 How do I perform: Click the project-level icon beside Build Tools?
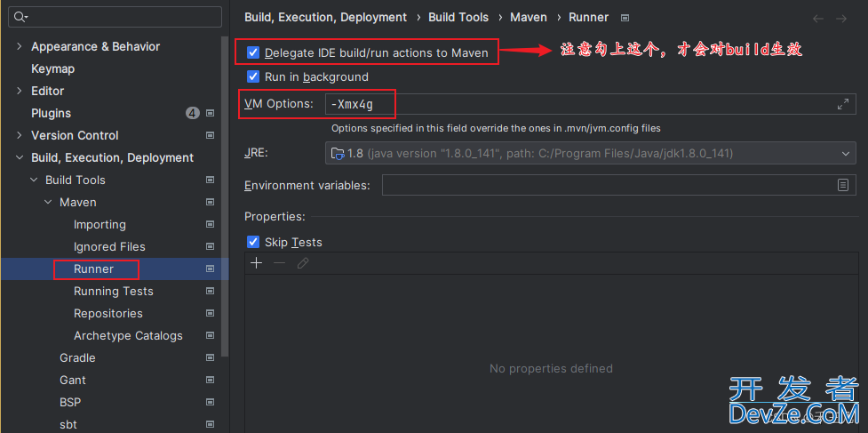point(210,180)
